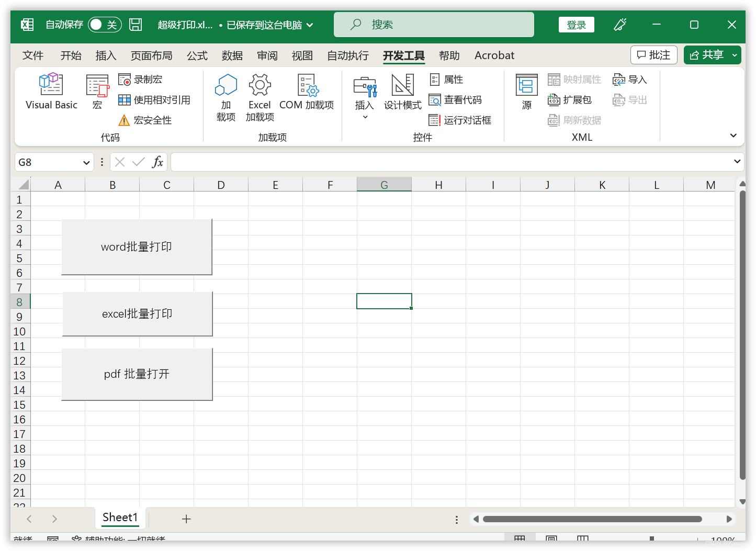Click the word批量打印 button
Image resolution: width=756 pixels, height=551 pixels.
point(137,247)
